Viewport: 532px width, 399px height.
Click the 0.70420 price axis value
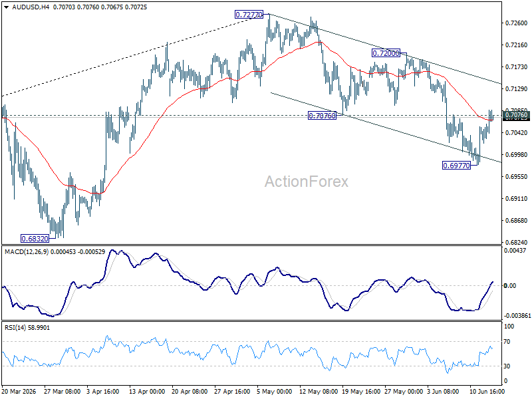pos(517,132)
